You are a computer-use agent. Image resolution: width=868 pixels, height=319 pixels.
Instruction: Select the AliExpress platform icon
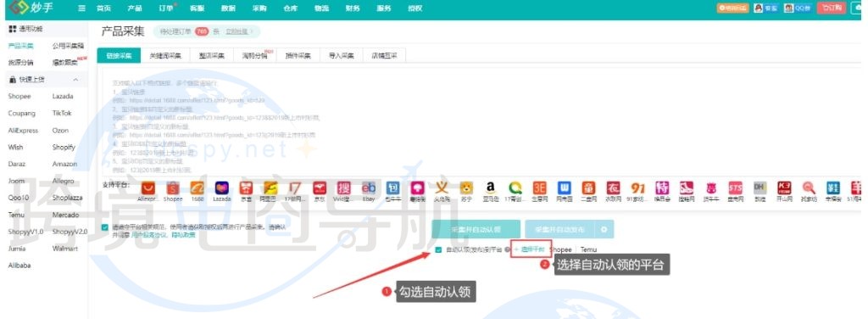click(x=147, y=188)
